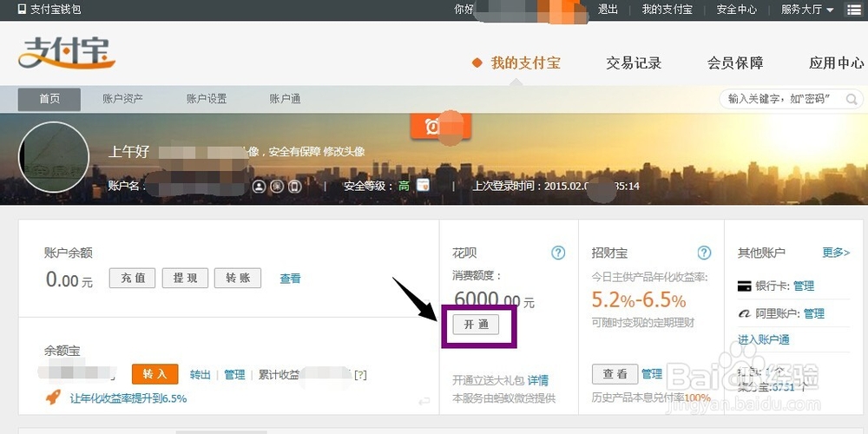868x434 pixels.
Task: Select the 账户通 sub-tab
Action: [285, 99]
